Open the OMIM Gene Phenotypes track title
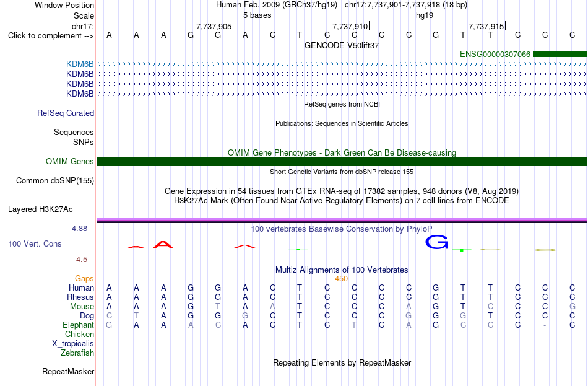Screen dimensions: 588x386 [342, 152]
